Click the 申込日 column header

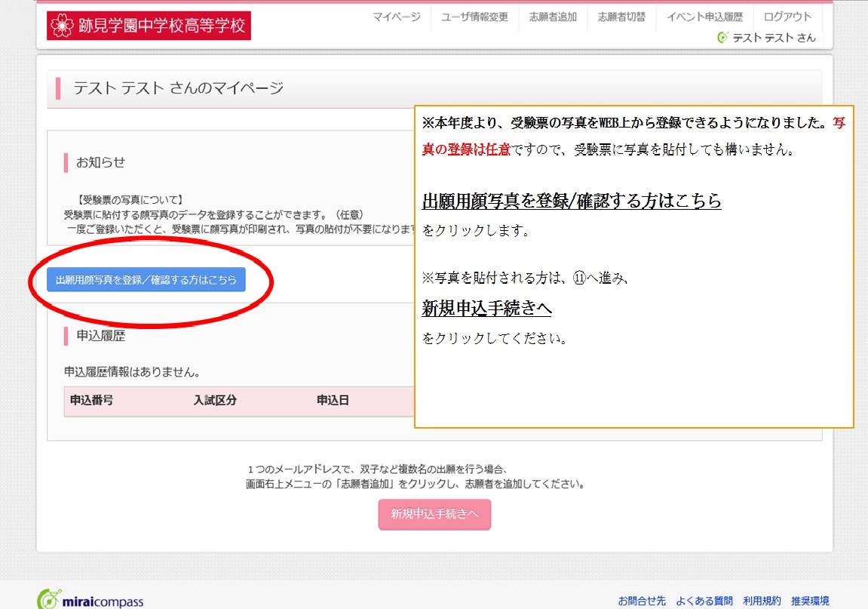333,400
